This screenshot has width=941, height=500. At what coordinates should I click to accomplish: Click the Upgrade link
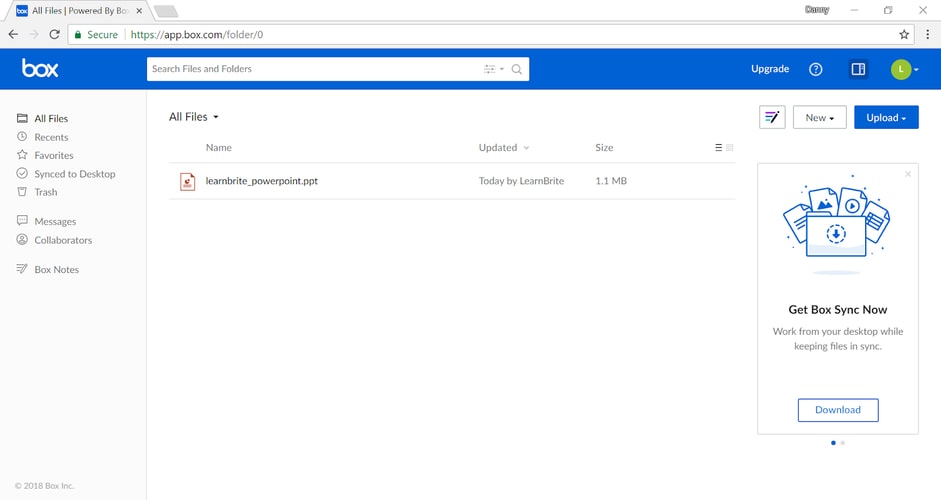point(770,69)
